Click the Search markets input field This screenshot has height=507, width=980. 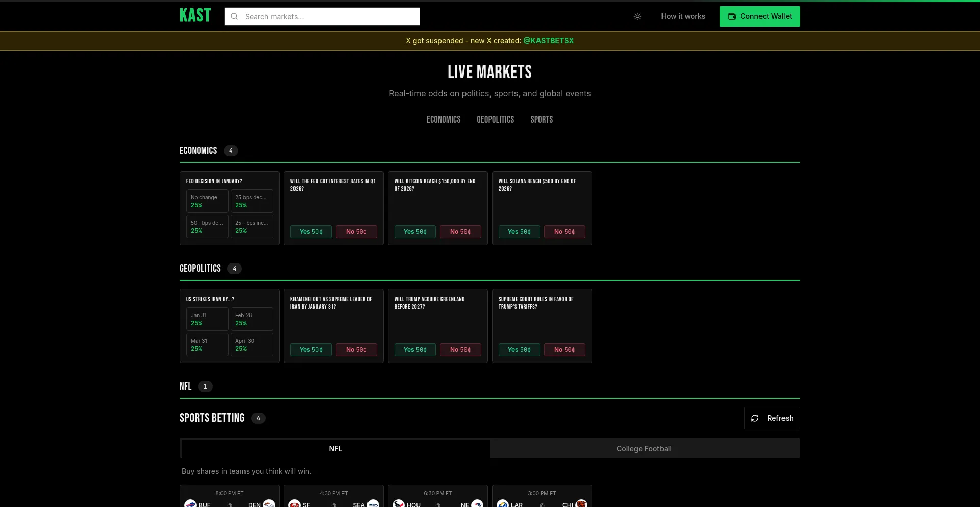click(x=322, y=16)
